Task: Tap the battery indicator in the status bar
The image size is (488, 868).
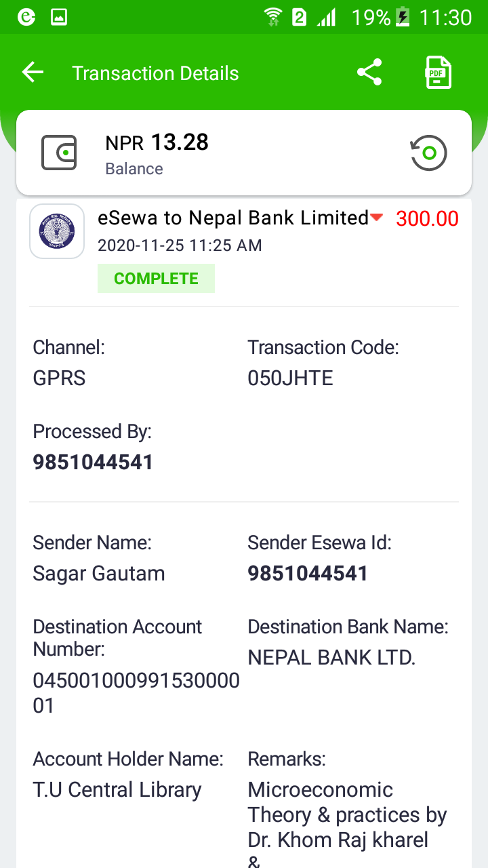Action: [403, 17]
